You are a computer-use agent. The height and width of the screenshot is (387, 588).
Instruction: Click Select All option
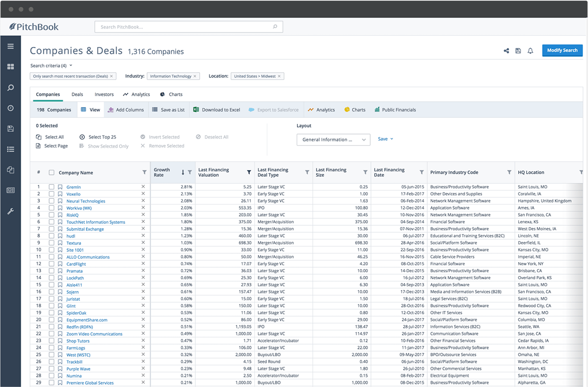[50, 137]
